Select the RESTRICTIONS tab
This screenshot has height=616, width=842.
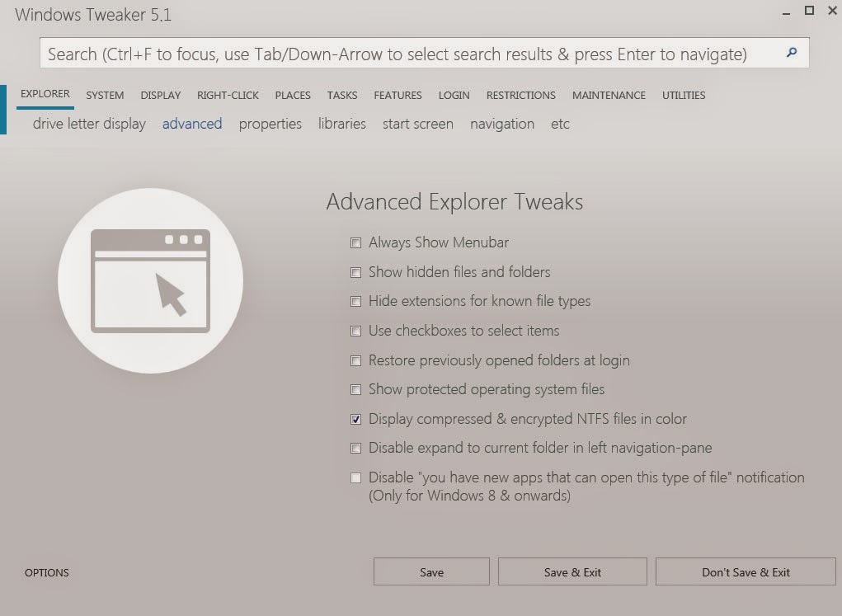pos(520,95)
